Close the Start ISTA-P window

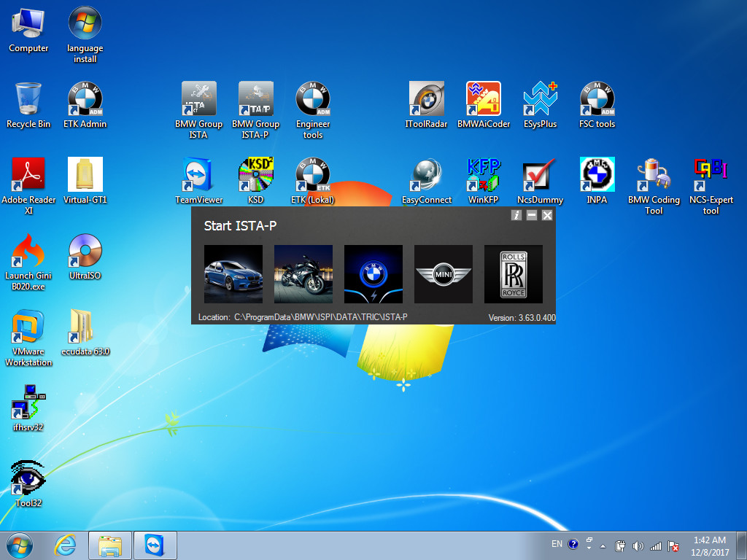pyautogui.click(x=547, y=215)
